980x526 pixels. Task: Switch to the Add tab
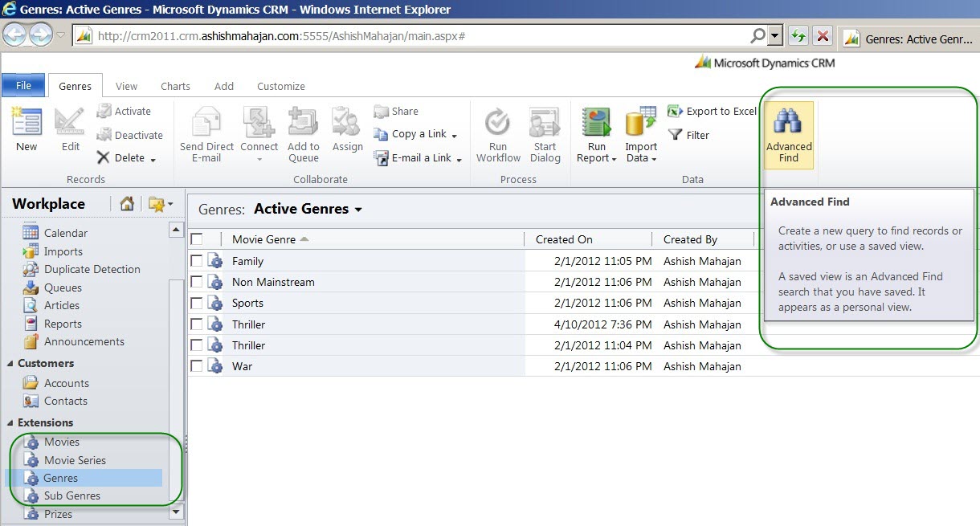224,86
